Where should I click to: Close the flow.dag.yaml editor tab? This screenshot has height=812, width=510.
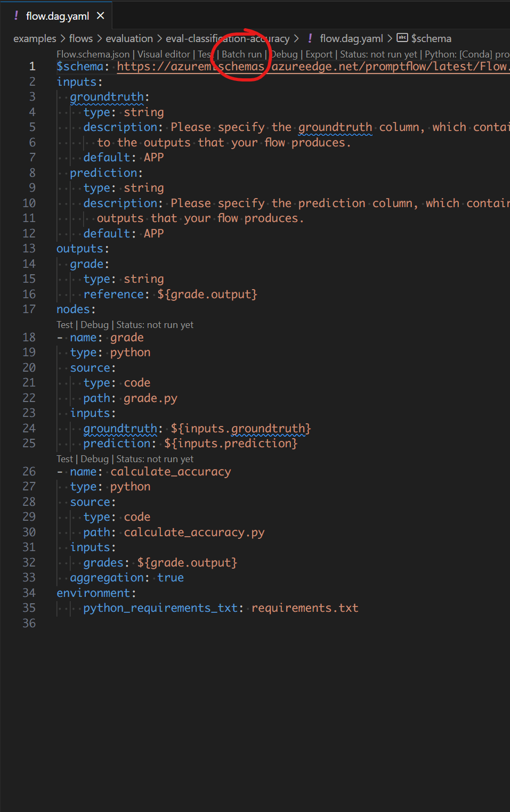click(100, 15)
